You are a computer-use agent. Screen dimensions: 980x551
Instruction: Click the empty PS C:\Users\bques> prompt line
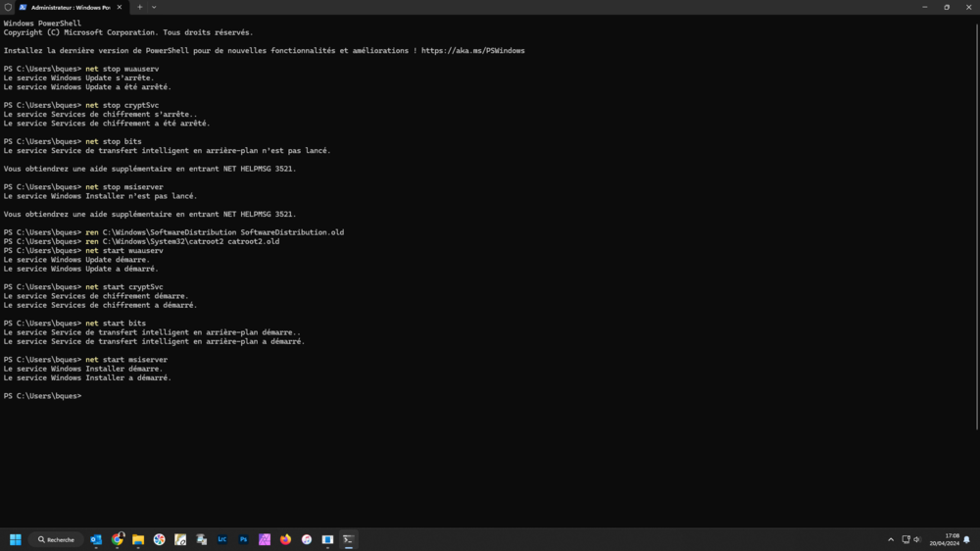tap(42, 396)
